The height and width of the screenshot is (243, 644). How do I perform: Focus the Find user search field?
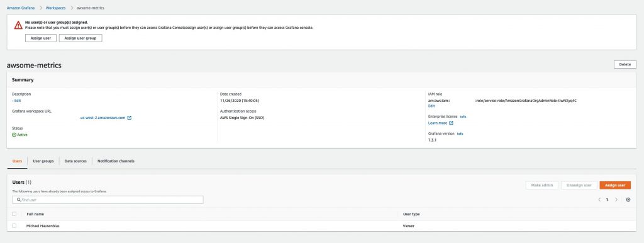pyautogui.click(x=108, y=200)
